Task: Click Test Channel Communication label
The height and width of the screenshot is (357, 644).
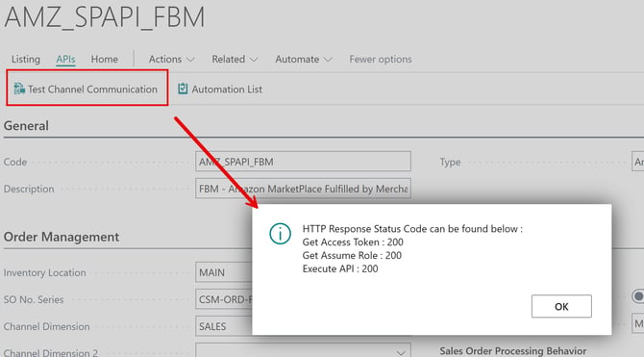Action: tap(92, 89)
